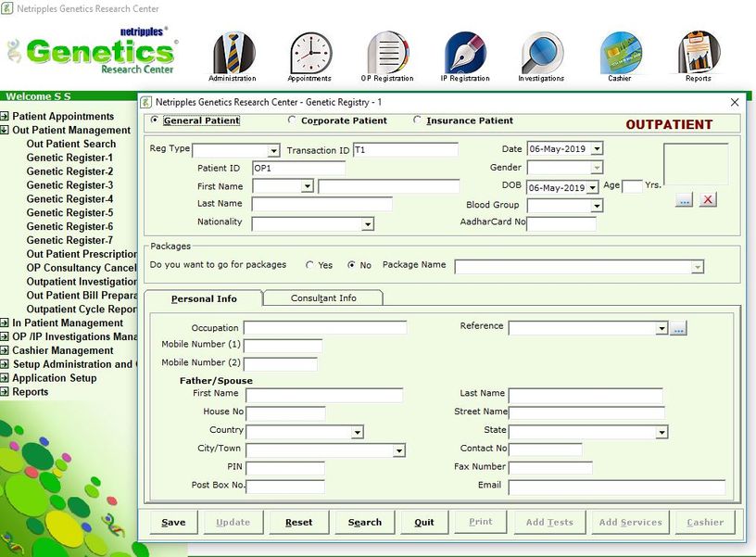
Task: Click the Transaction ID field
Action: 406,150
